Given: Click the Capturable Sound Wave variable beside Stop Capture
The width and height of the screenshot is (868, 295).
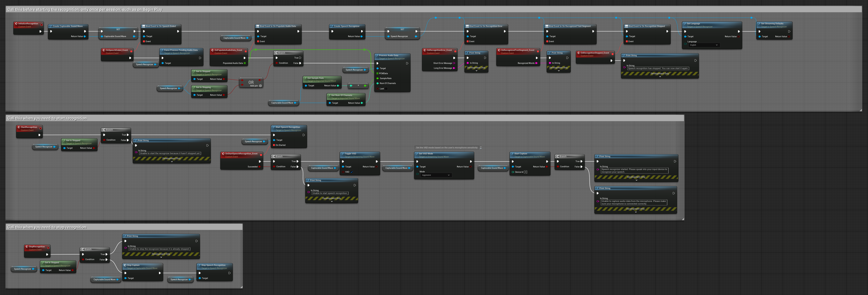Looking at the screenshot, I should point(106,280).
